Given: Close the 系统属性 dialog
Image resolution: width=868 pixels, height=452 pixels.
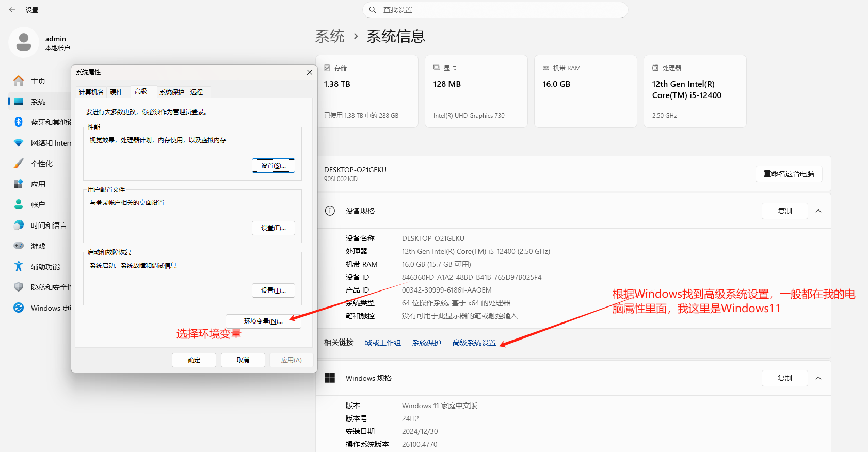Looking at the screenshot, I should (310, 72).
